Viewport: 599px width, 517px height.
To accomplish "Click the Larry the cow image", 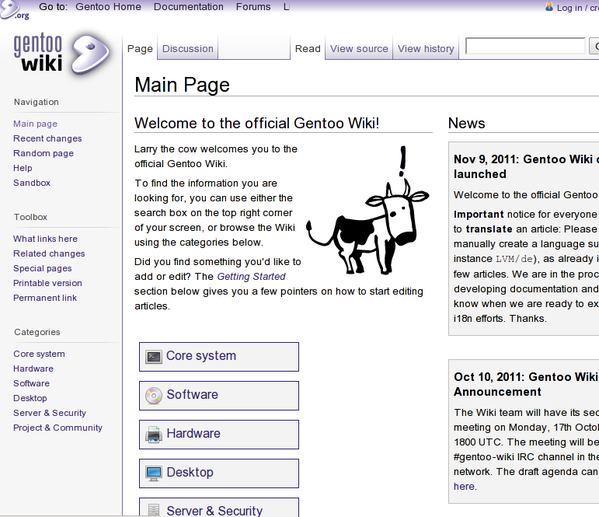I will 367,210.
